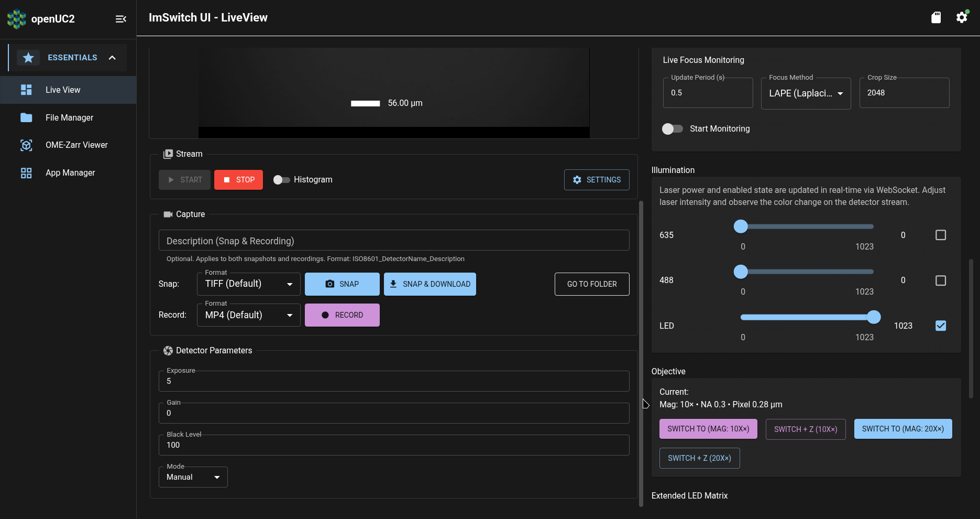
Task: Toggle the Histogram switch
Action: [282, 179]
